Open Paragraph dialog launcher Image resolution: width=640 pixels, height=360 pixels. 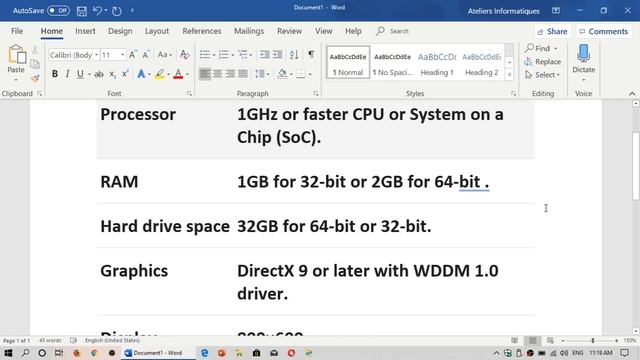[316, 93]
